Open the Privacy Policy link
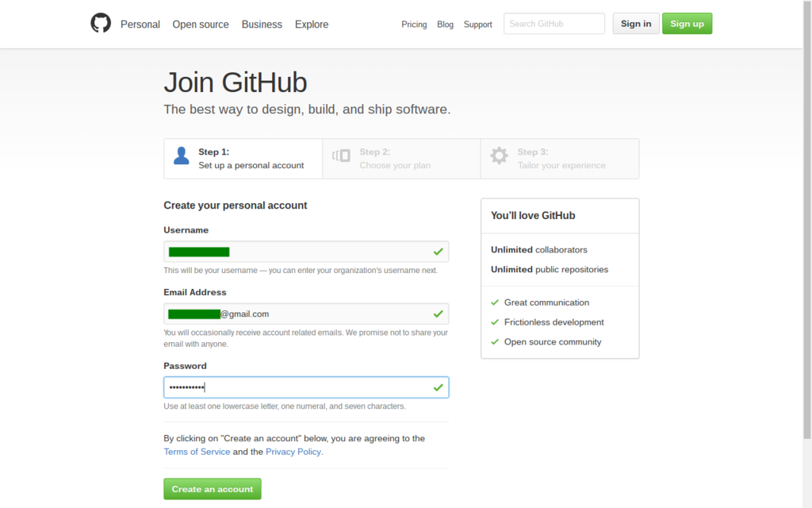This screenshot has width=812, height=508. [293, 452]
